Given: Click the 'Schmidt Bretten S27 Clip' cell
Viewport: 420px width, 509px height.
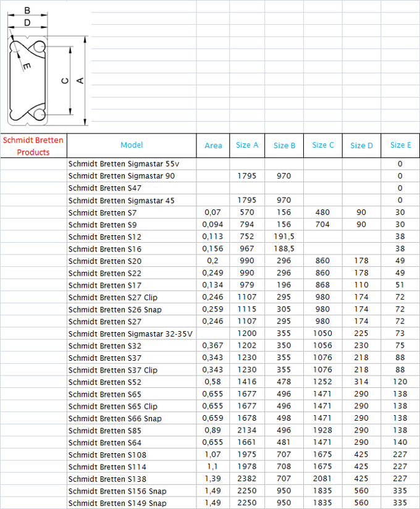Looking at the screenshot, I should coord(132,297).
